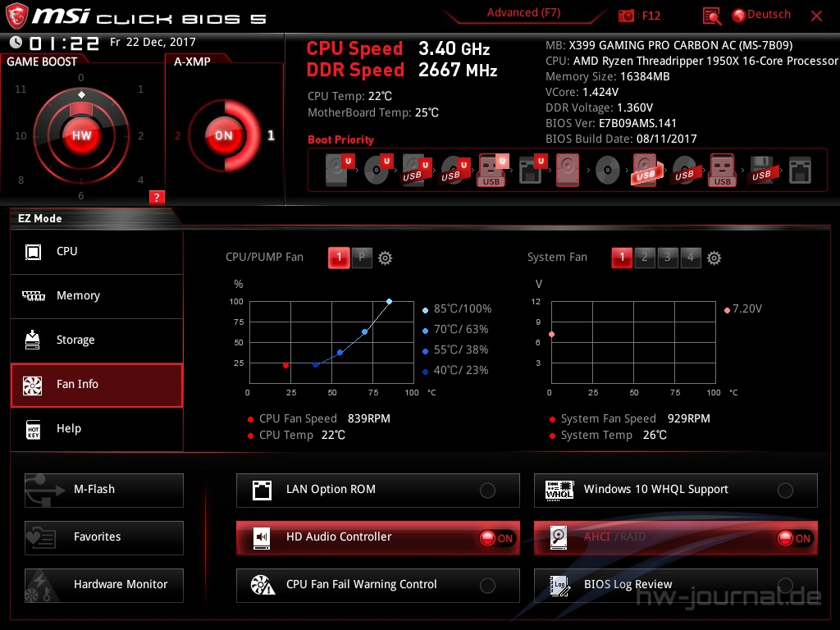Open the Help hotkey section
This screenshot has height=630, width=840.
click(97, 430)
